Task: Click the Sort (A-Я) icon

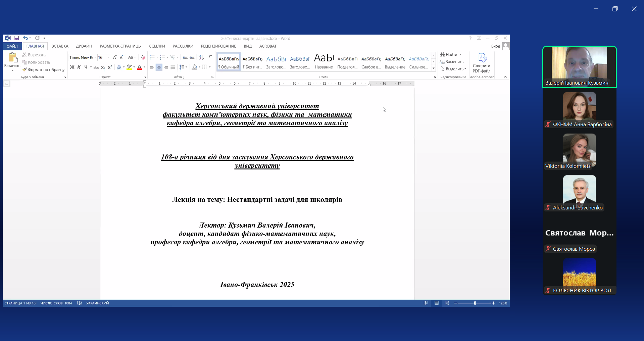Action: click(x=201, y=57)
